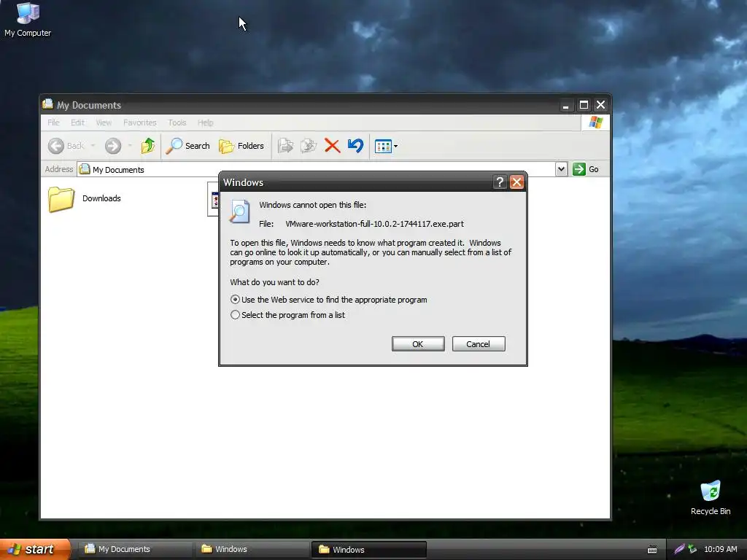Viewport: 747px width, 560px height.
Task: Select the partly hidden file icon behind dialog
Action: [x=213, y=199]
